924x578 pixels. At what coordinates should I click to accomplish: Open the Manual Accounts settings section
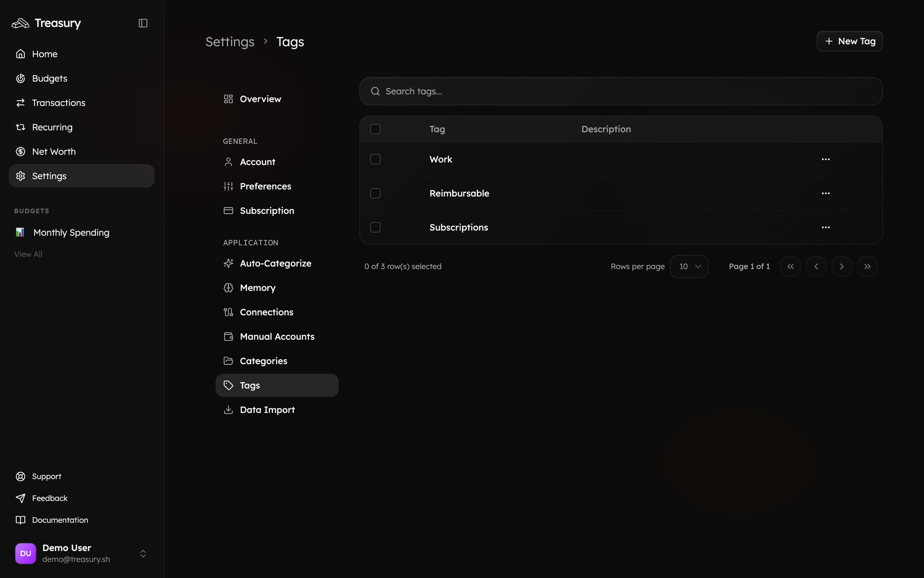click(277, 337)
